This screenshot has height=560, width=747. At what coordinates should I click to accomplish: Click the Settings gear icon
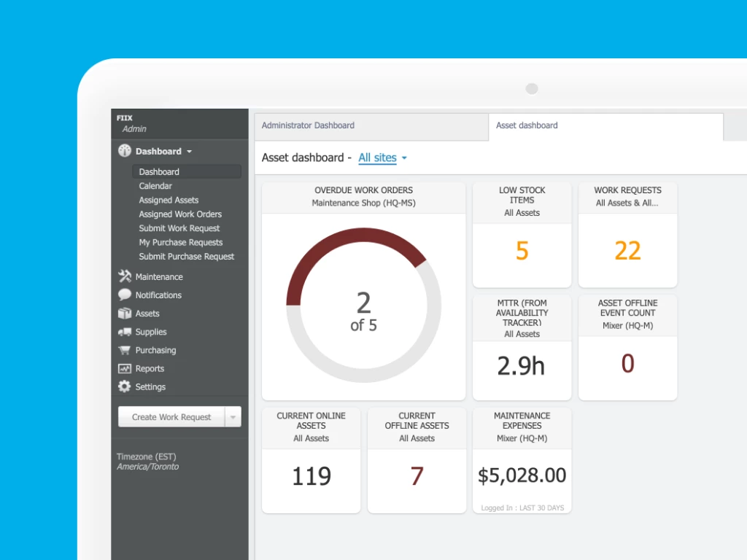coord(124,386)
